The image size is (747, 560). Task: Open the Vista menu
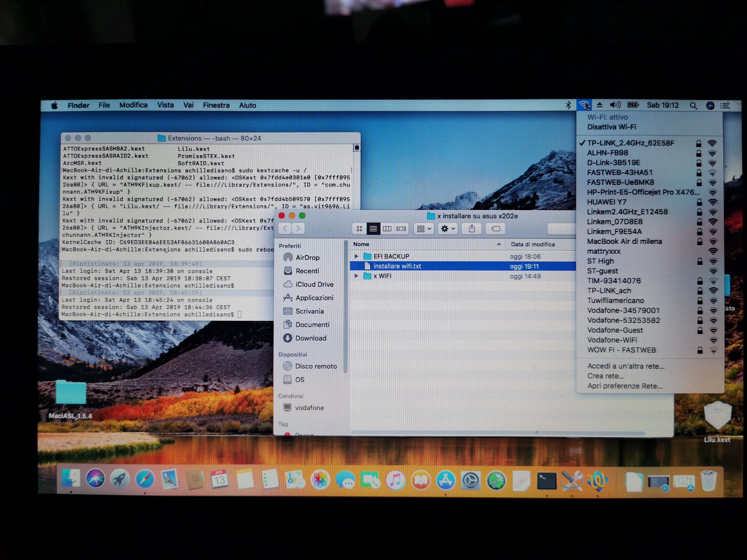165,105
